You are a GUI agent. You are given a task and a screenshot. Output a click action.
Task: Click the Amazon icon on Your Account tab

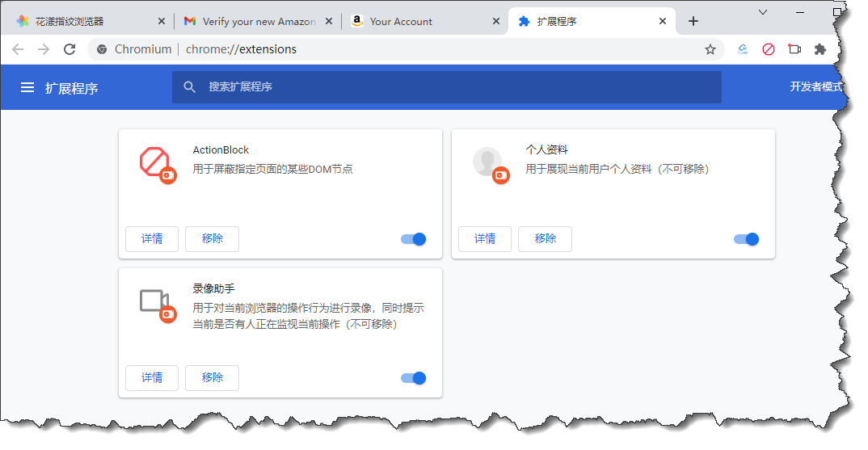click(357, 21)
